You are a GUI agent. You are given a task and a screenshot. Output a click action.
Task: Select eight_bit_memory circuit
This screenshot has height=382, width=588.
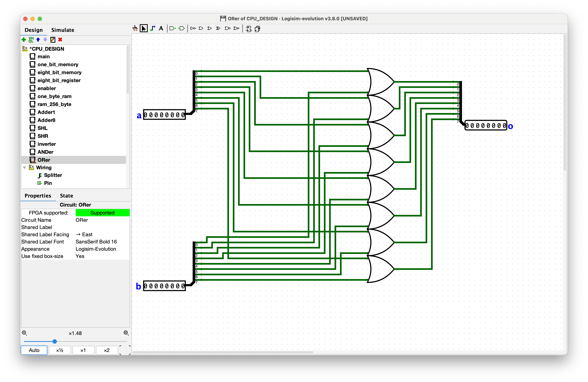click(x=60, y=72)
